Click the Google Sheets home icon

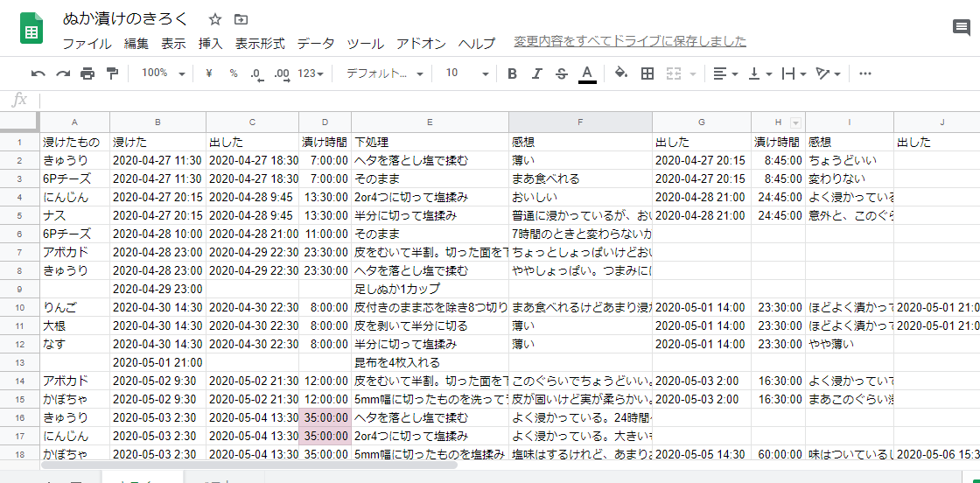(x=31, y=30)
